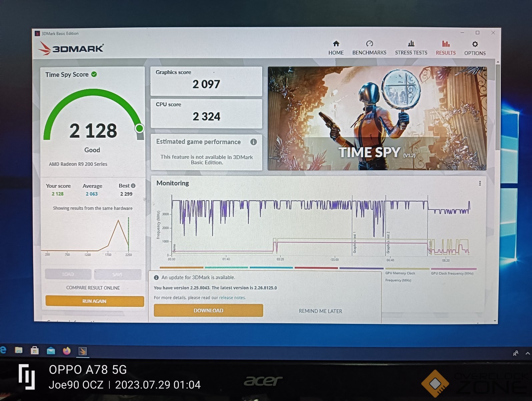Open Microsoft Store from the taskbar
The width and height of the screenshot is (532, 401).
pyautogui.click(x=35, y=351)
